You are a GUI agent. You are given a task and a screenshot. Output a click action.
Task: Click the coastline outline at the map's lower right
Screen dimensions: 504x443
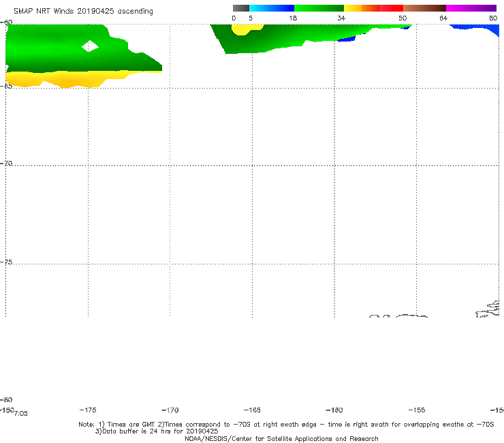pos(488,309)
